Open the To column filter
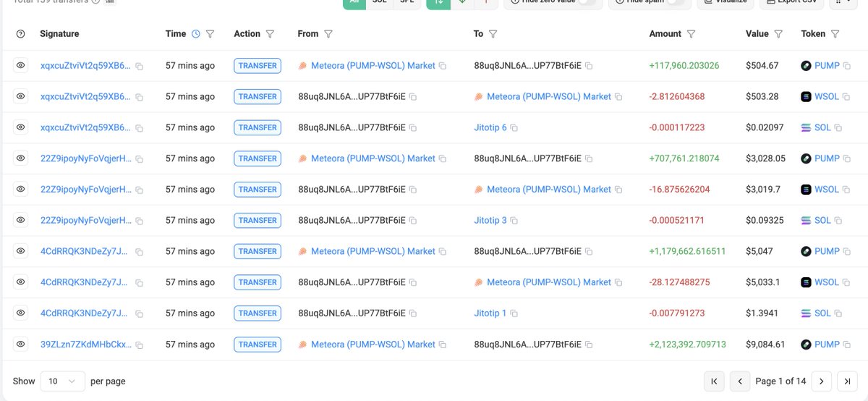868x401 pixels. 493,34
